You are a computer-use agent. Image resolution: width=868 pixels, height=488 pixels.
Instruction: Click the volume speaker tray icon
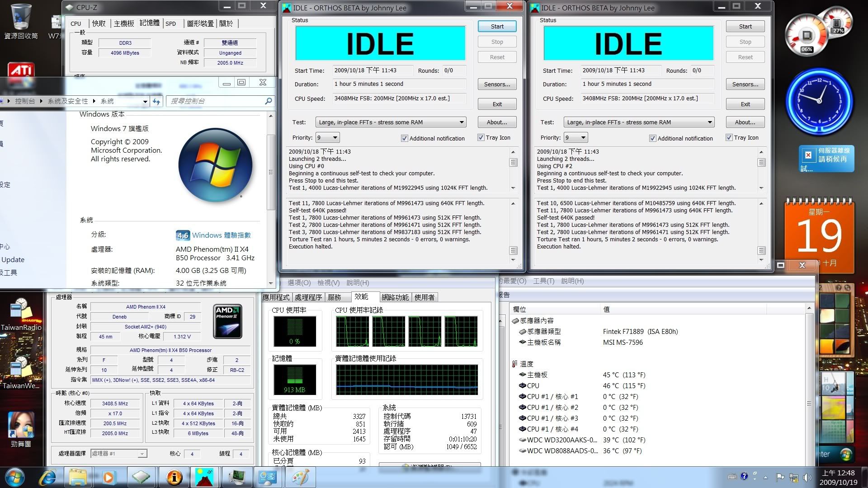click(x=807, y=477)
